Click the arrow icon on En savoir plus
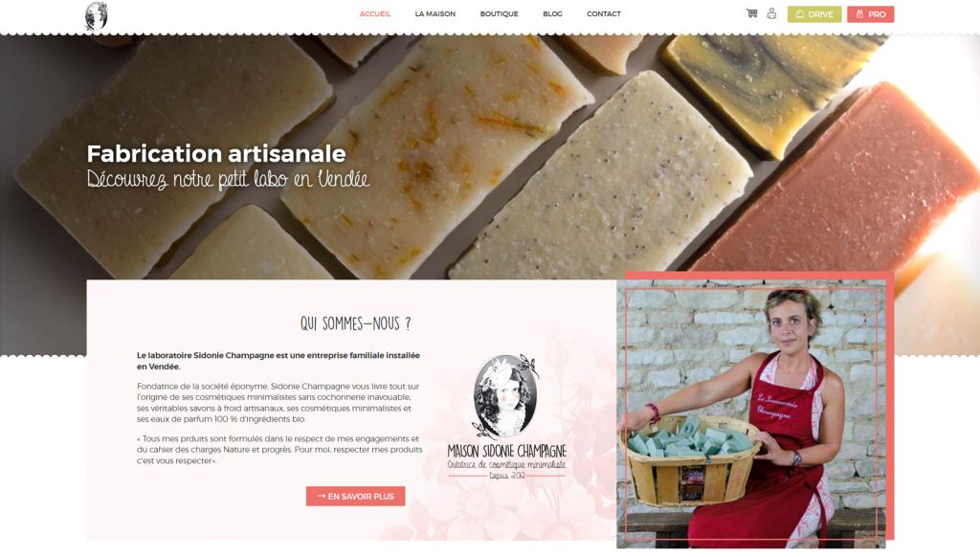Image resolution: width=980 pixels, height=557 pixels. tap(322, 496)
